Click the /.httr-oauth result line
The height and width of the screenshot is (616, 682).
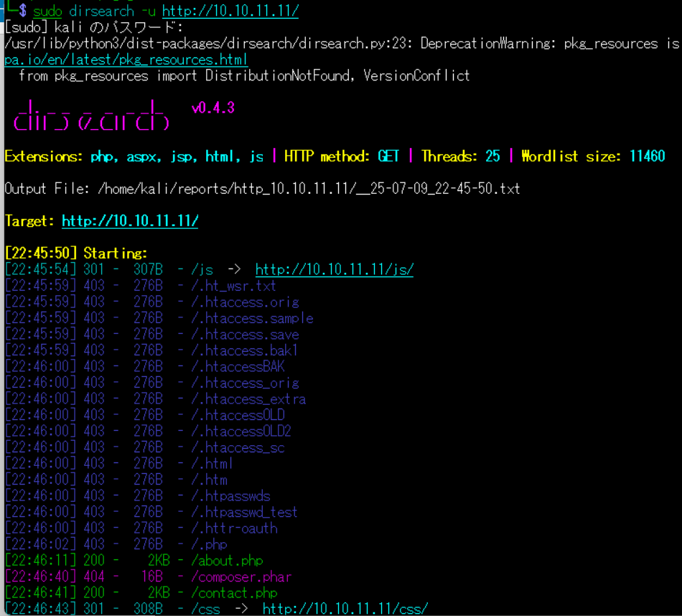click(234, 528)
